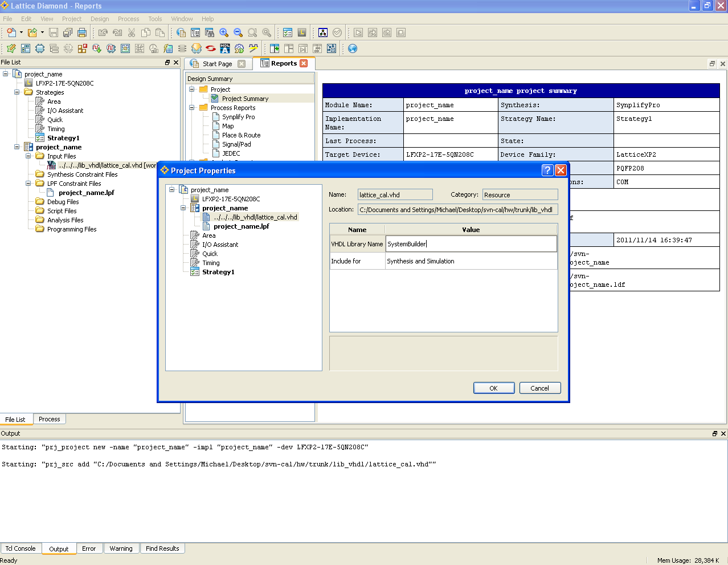The width and height of the screenshot is (728, 565).
Task: Click OK in Project Properties dialog
Action: pos(494,388)
